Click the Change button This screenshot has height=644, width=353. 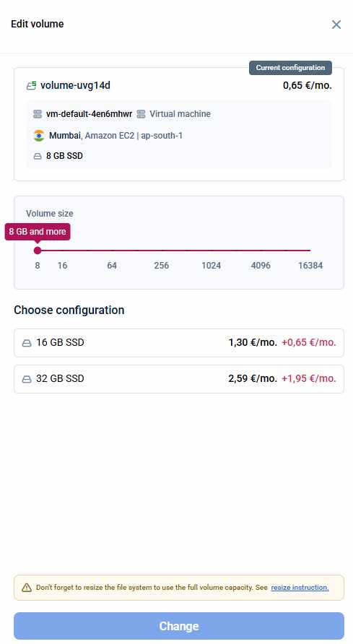pyautogui.click(x=179, y=626)
